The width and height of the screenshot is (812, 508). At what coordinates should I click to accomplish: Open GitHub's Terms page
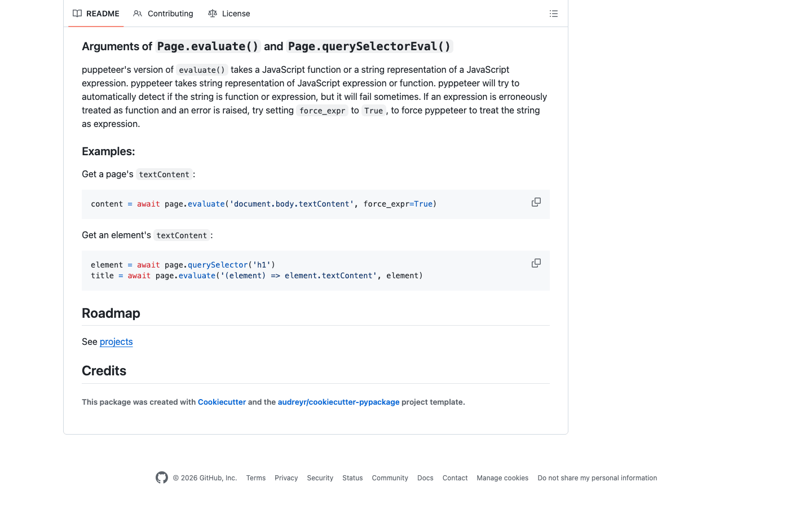pyautogui.click(x=255, y=478)
